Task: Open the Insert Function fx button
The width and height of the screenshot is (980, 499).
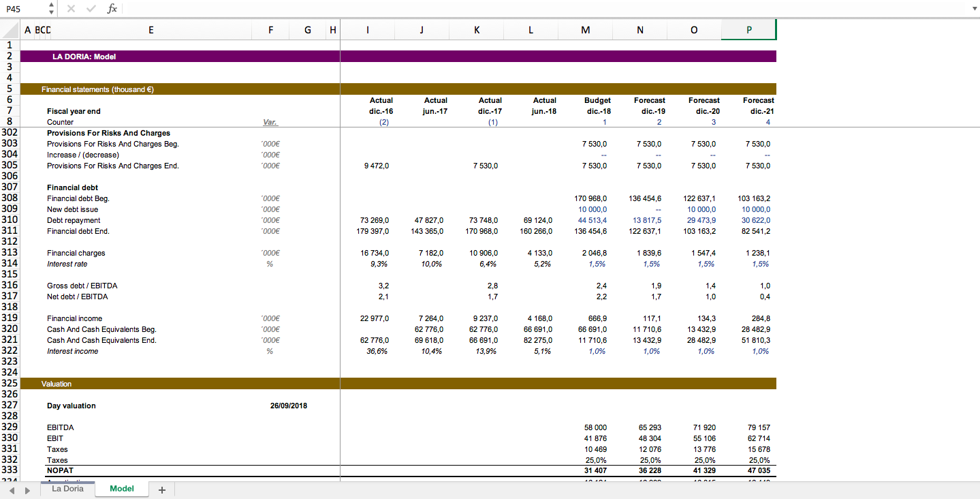Action: pyautogui.click(x=112, y=8)
